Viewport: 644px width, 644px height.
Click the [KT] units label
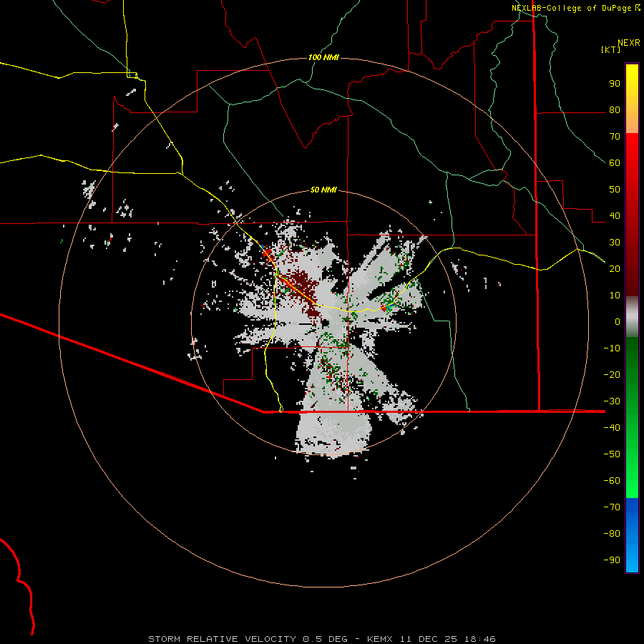610,49
